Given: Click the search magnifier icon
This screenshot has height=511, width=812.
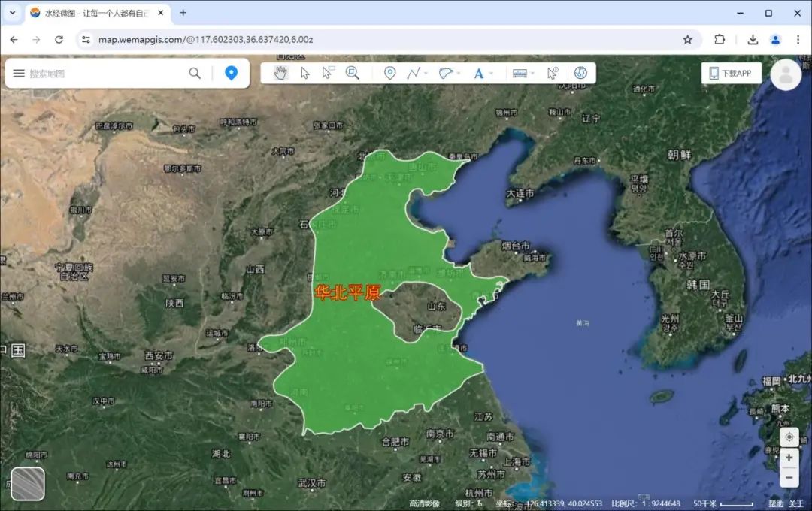Looking at the screenshot, I should (195, 74).
